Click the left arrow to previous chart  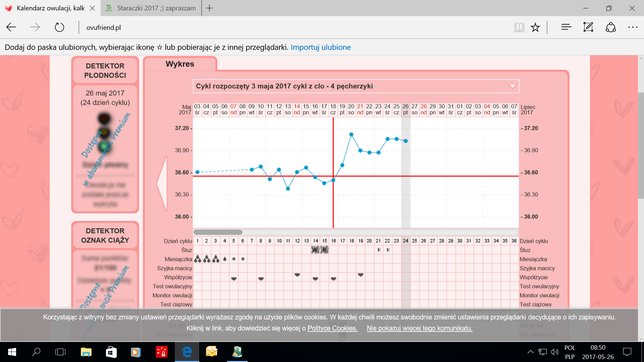coord(162,183)
